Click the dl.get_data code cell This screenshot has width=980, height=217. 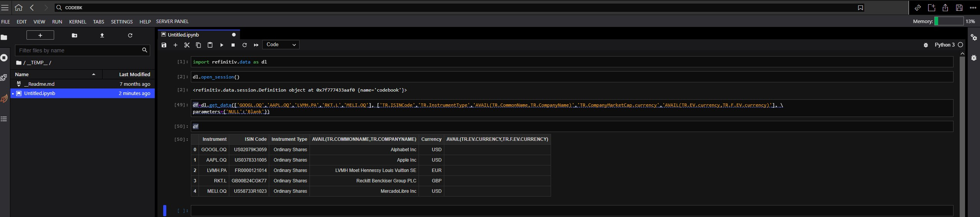pyautogui.click(x=572, y=108)
